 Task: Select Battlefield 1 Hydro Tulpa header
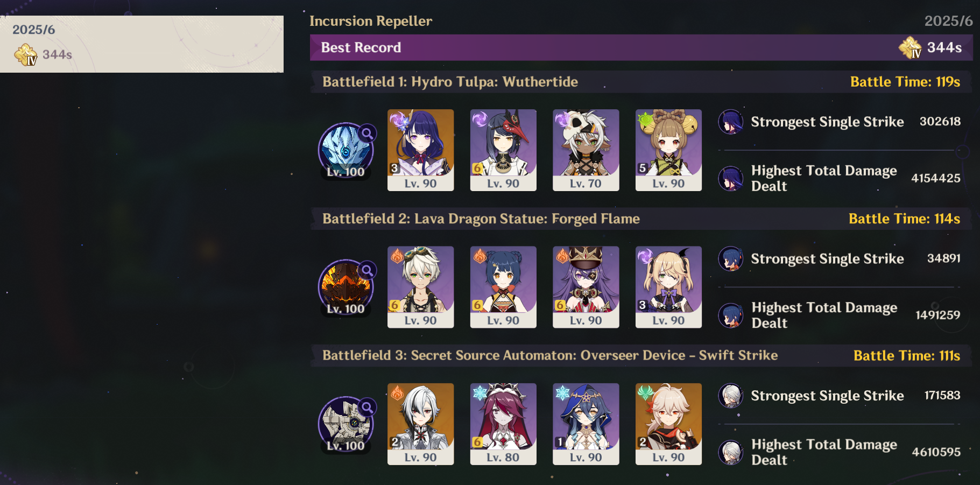click(641, 82)
